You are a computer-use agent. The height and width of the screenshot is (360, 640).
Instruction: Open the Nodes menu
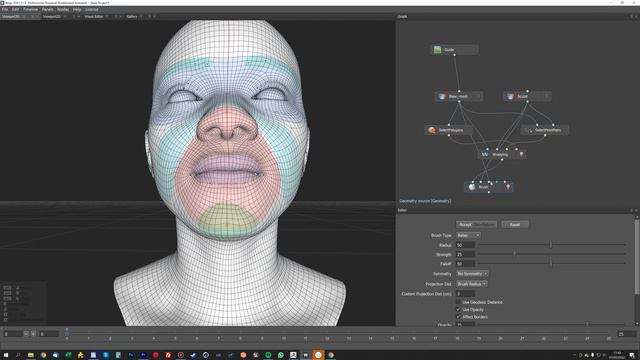63,9
